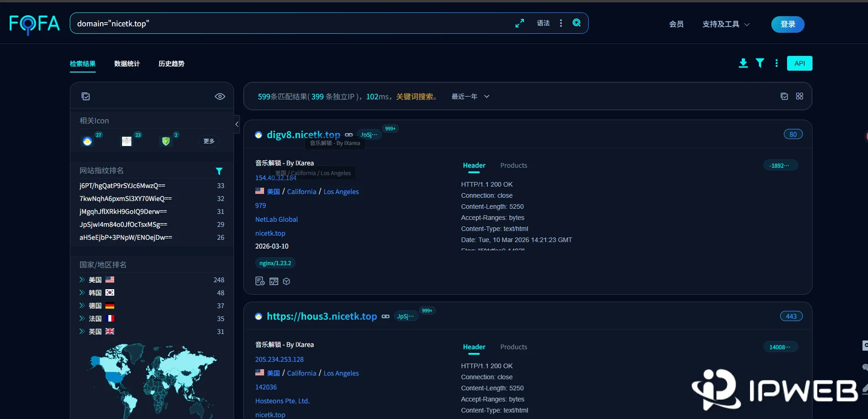The image size is (868, 419).
Task: Expand the 支持及工具 menu
Action: click(726, 24)
